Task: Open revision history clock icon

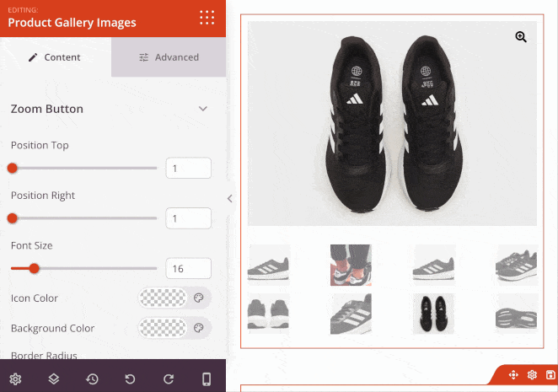Action: [92, 379]
